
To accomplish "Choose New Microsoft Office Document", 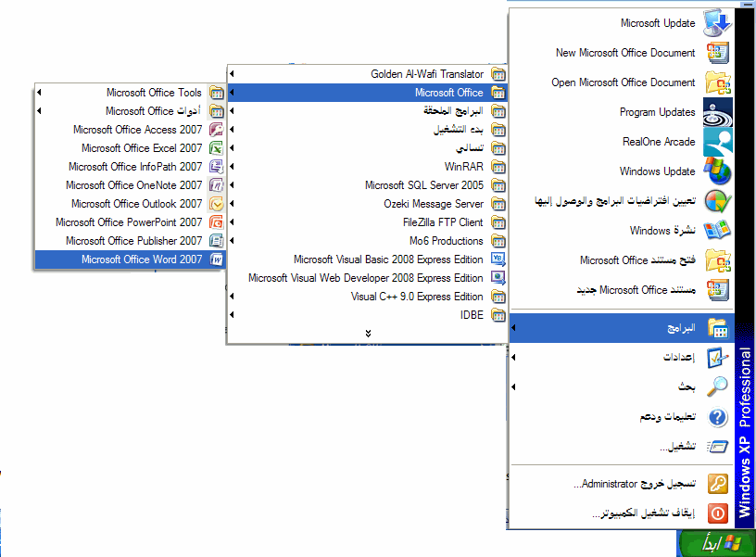I will click(x=625, y=53).
